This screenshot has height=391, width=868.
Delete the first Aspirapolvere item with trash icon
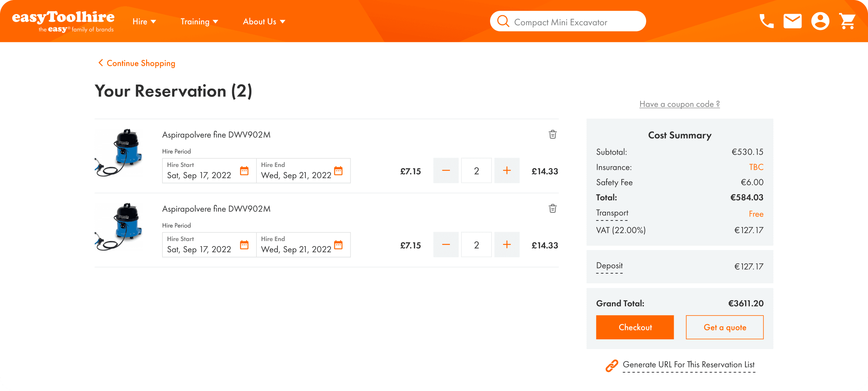552,134
